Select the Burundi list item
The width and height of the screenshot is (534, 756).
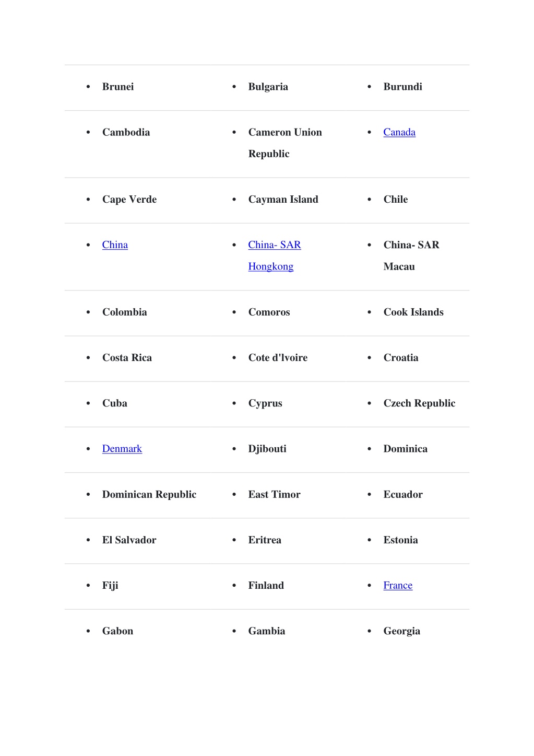click(403, 87)
